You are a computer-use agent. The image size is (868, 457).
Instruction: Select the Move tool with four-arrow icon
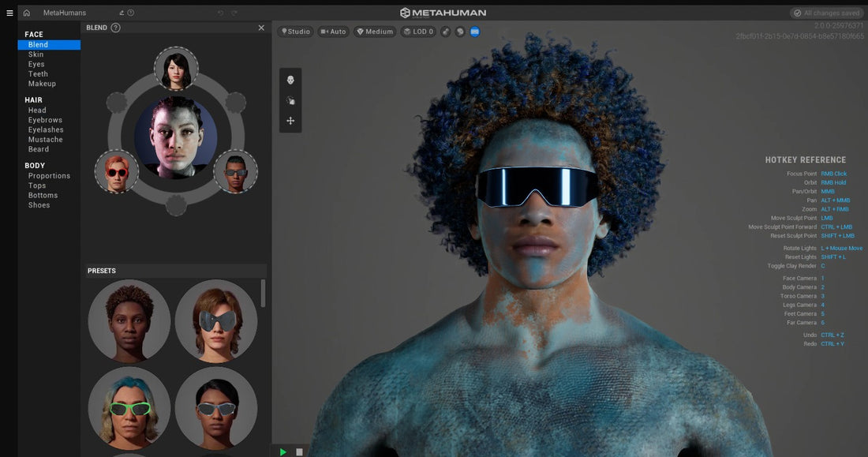pyautogui.click(x=290, y=121)
